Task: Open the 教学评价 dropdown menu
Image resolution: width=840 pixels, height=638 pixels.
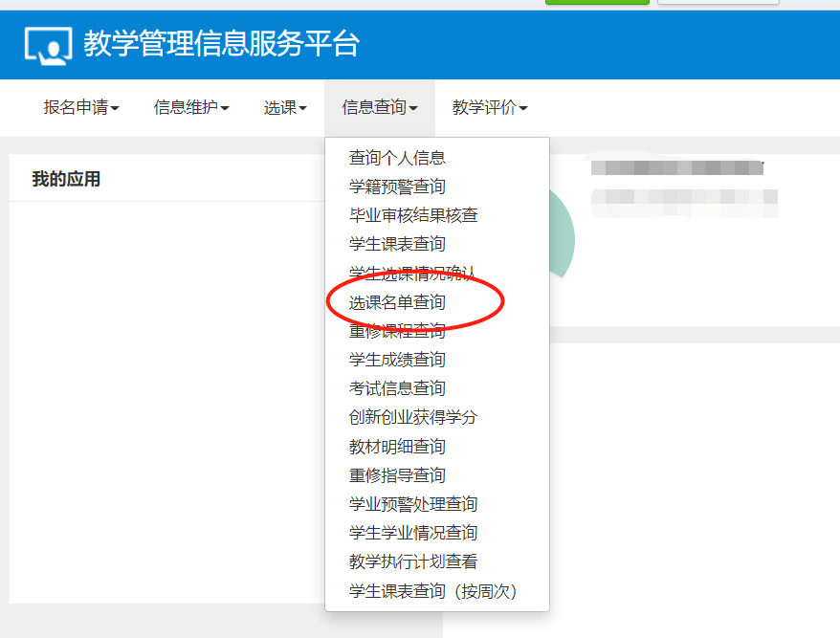Action: coord(490,108)
